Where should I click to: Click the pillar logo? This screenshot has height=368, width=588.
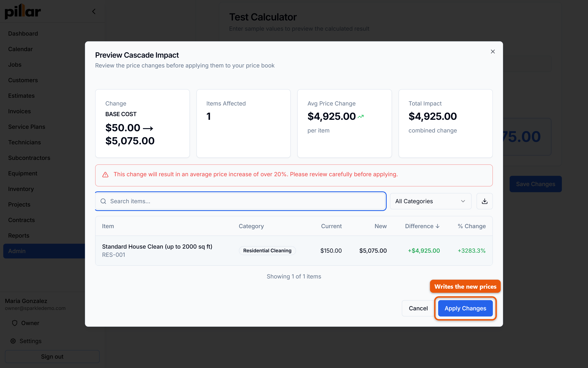coord(23,11)
